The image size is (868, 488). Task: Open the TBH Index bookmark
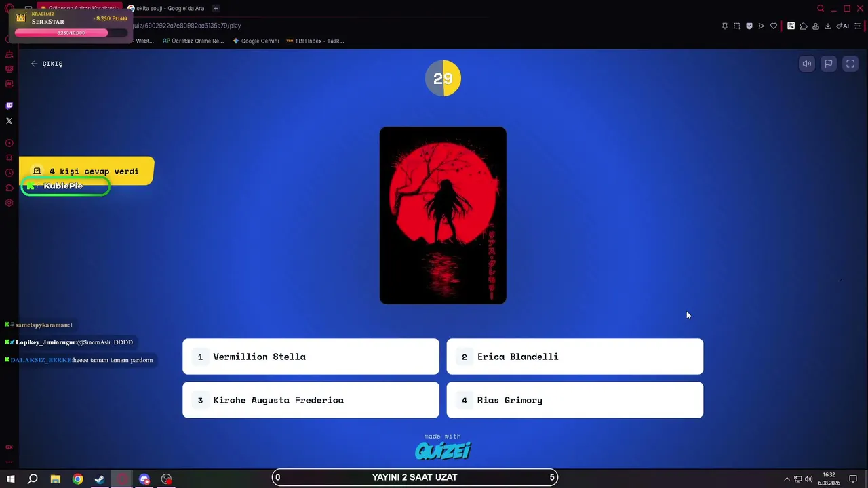(x=315, y=41)
